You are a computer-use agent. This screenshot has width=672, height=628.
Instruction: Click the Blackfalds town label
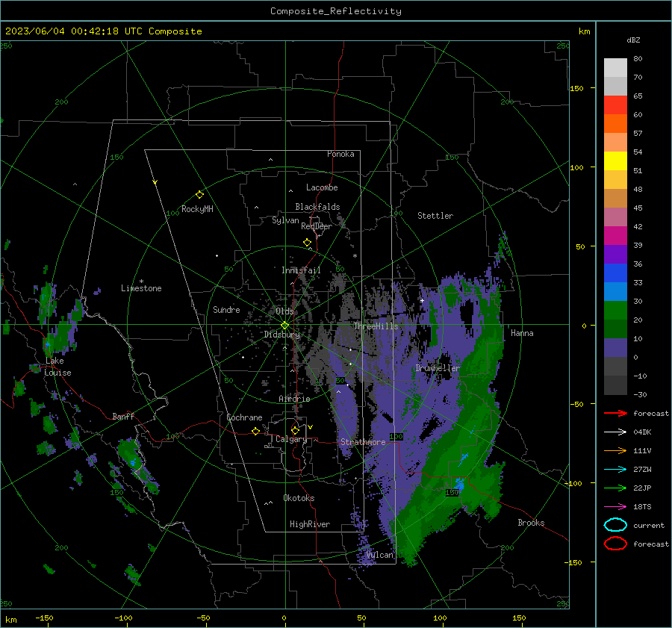(x=317, y=207)
